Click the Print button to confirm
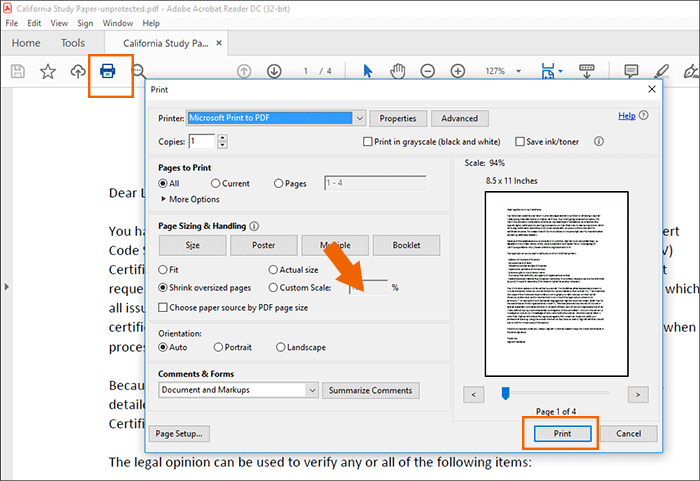The image size is (700, 481). (562, 433)
